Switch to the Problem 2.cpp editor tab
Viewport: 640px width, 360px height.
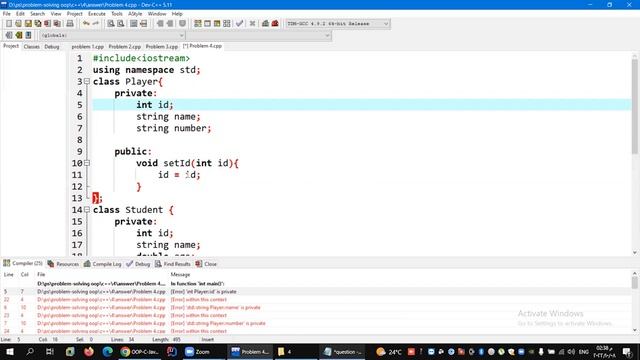(124, 47)
